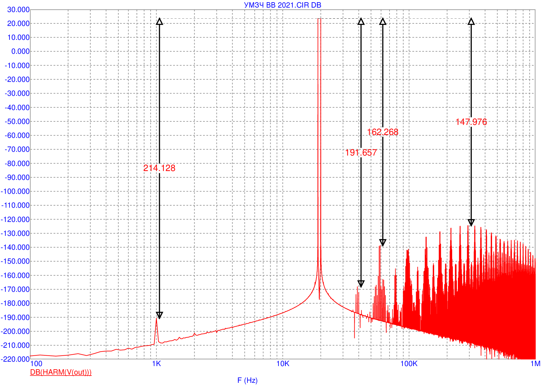Click the 1K frequency axis label
The width and height of the screenshot is (555, 392).
click(157, 364)
